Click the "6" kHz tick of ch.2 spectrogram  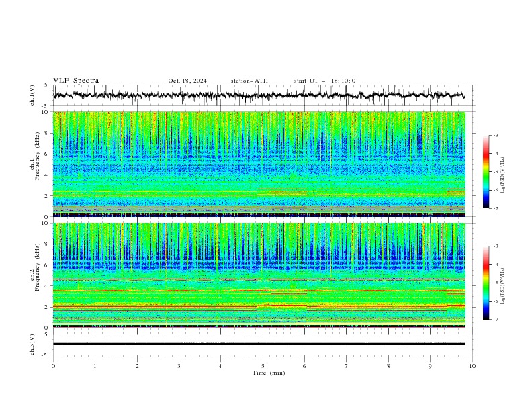coord(48,265)
